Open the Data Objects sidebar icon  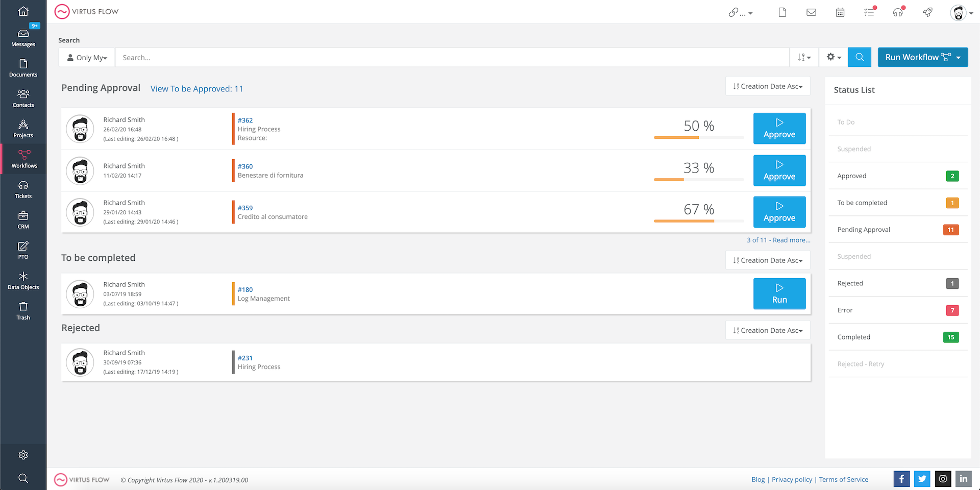pyautogui.click(x=23, y=281)
